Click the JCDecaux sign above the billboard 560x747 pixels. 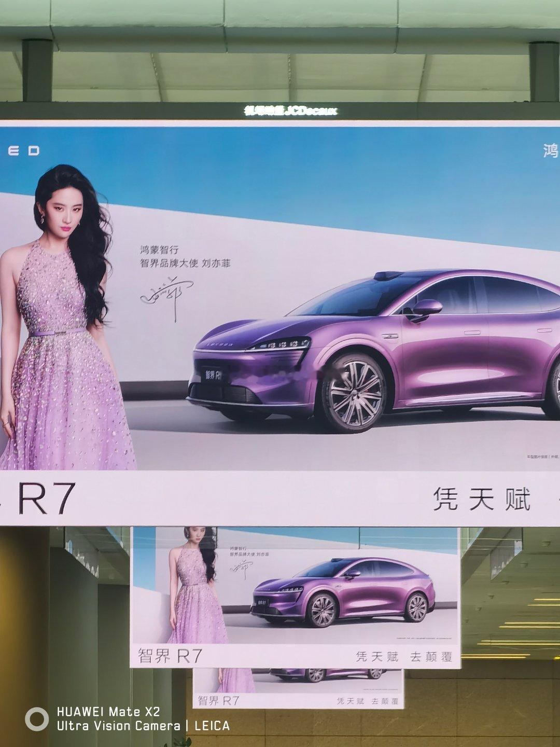(x=290, y=110)
